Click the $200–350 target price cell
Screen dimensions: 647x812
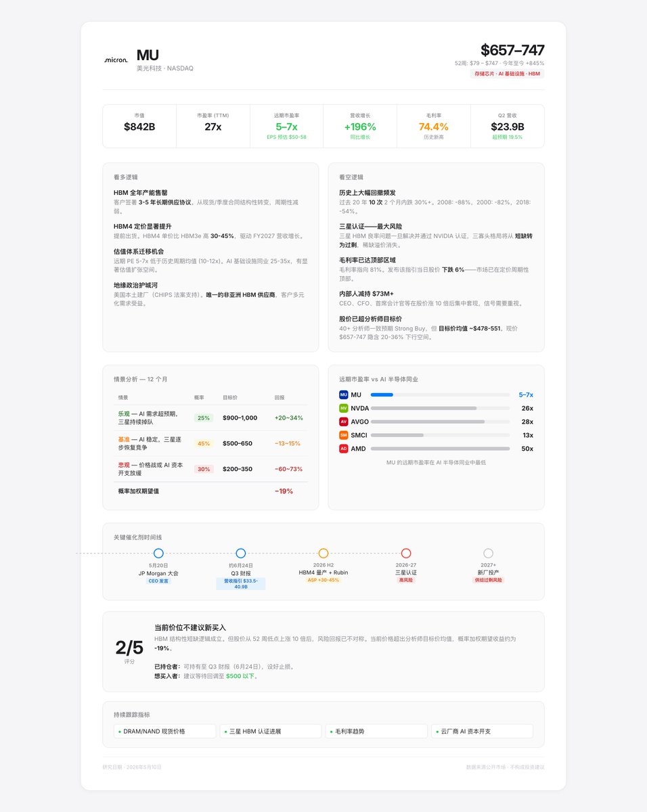[238, 469]
